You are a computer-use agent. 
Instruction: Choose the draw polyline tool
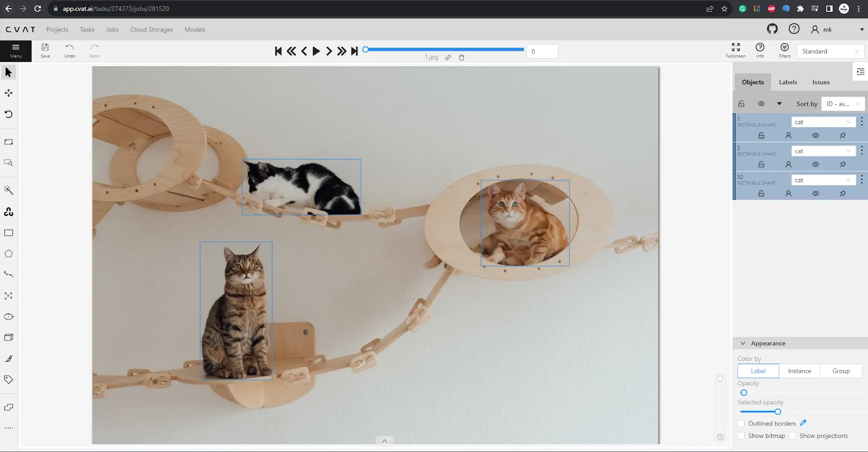coord(9,275)
